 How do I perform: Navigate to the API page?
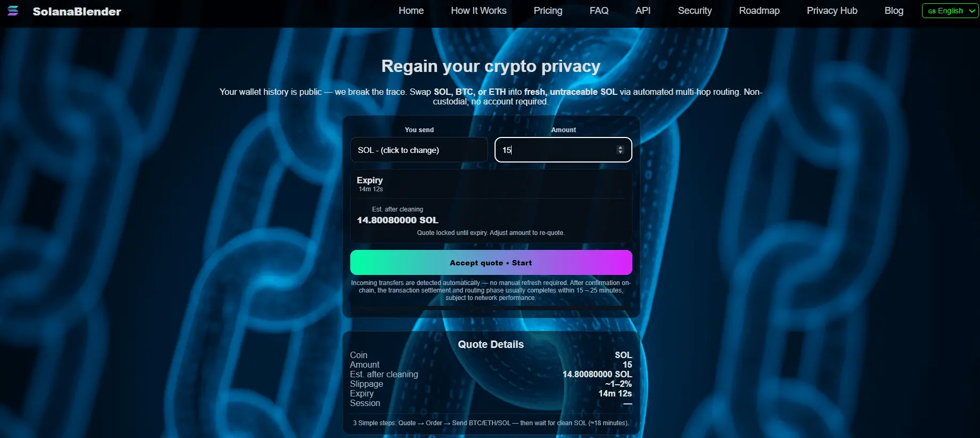pyautogui.click(x=643, y=11)
